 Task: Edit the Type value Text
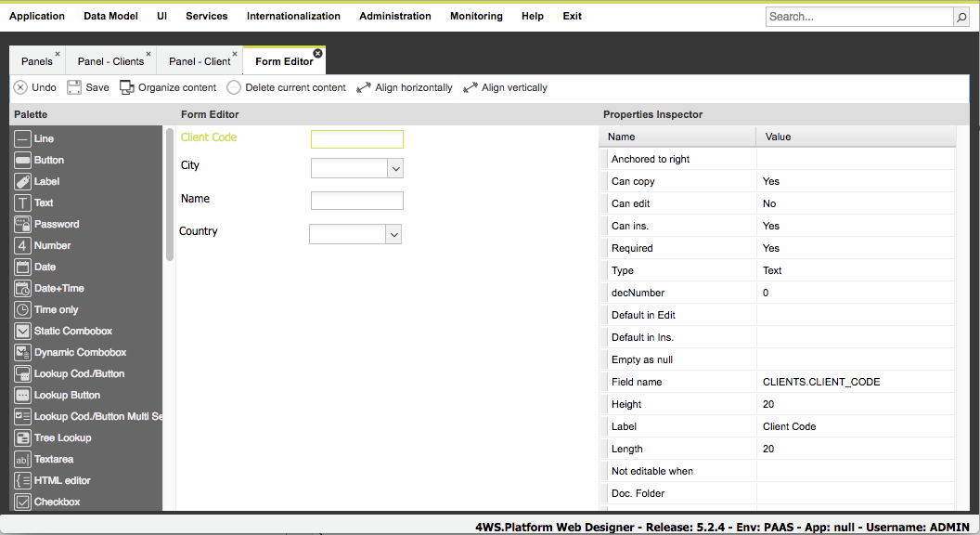(x=856, y=270)
